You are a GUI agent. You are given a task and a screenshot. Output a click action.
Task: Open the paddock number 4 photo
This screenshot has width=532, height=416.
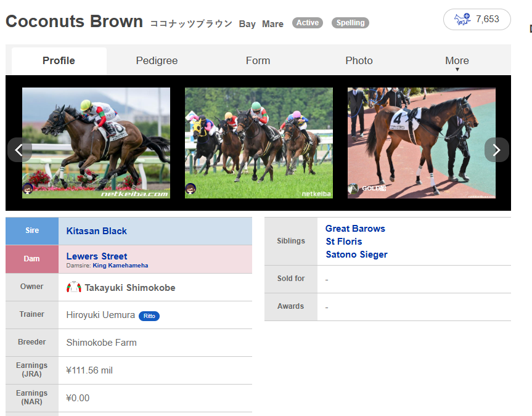(422, 143)
